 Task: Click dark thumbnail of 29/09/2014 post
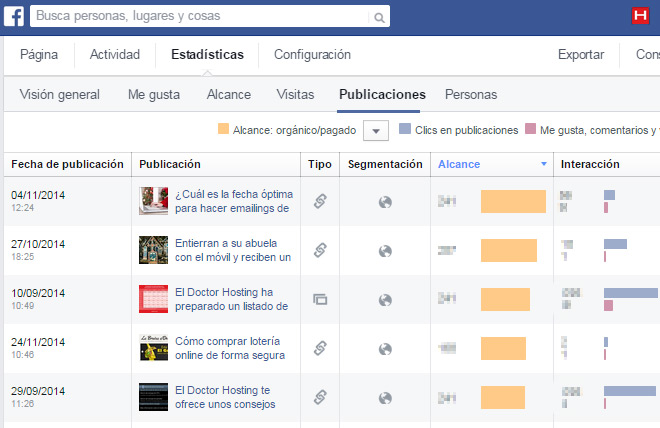(x=154, y=397)
